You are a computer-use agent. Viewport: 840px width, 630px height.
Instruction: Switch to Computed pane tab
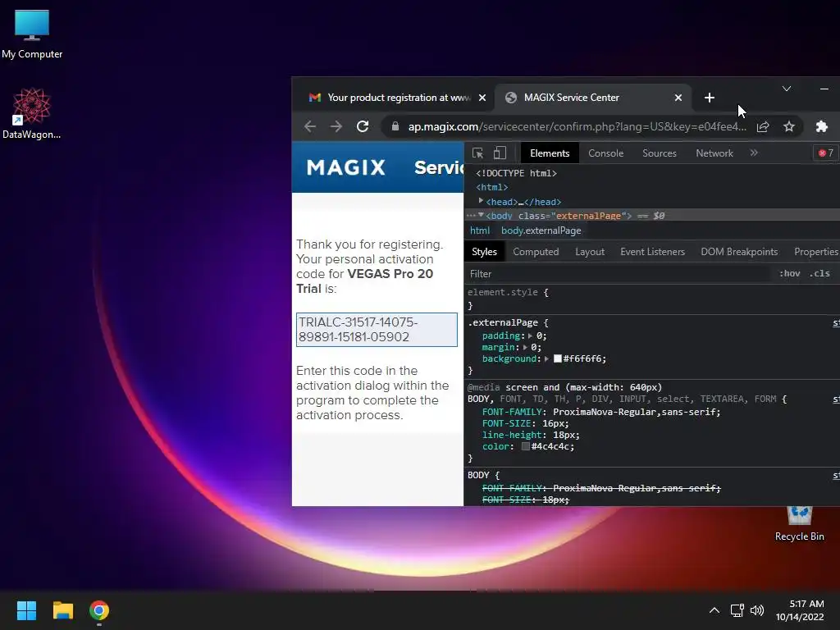pyautogui.click(x=536, y=252)
